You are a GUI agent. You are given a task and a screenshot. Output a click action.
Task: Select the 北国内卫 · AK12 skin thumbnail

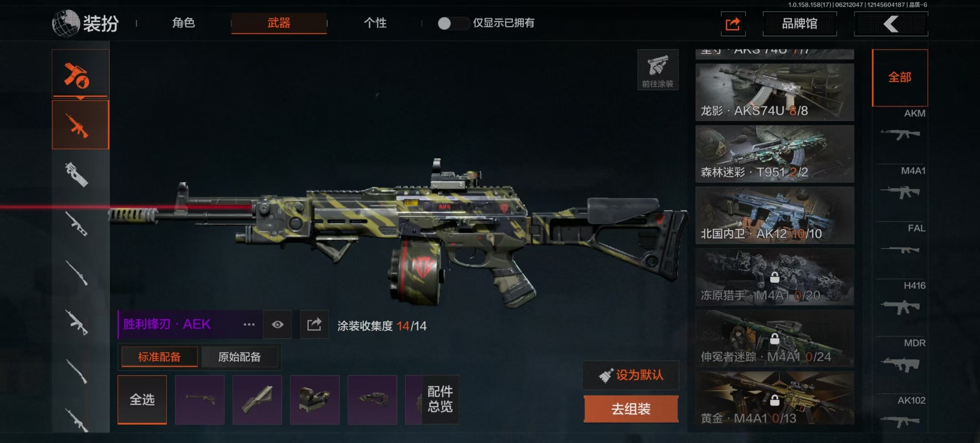pos(774,215)
